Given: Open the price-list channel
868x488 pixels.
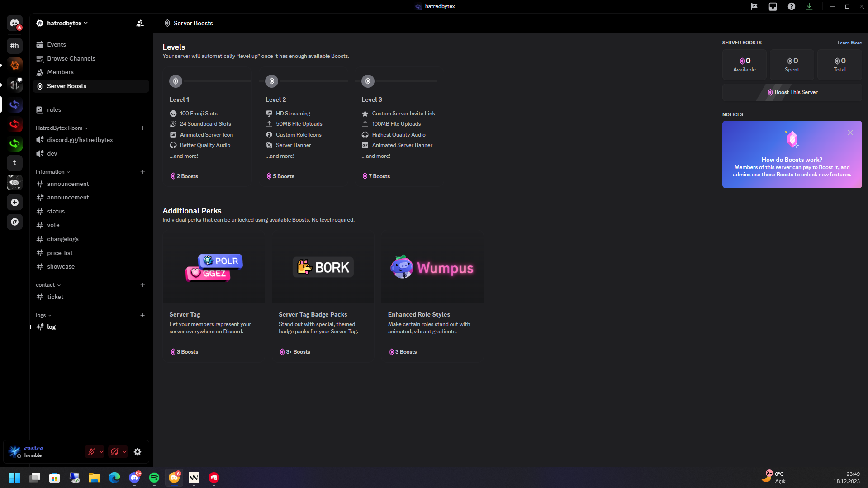Looking at the screenshot, I should click(x=91, y=253).
